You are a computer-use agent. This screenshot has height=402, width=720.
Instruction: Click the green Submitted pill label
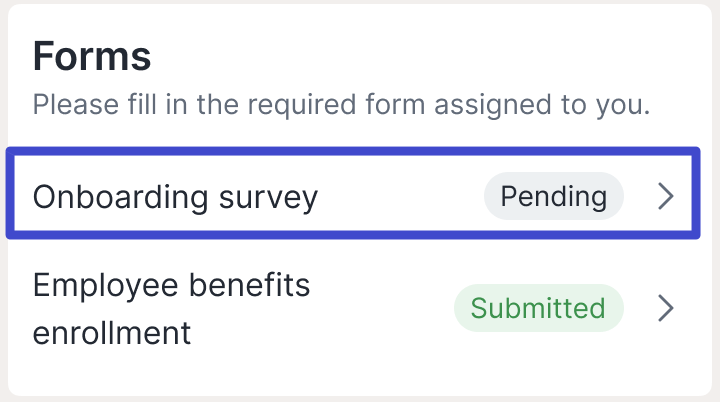pyautogui.click(x=538, y=308)
